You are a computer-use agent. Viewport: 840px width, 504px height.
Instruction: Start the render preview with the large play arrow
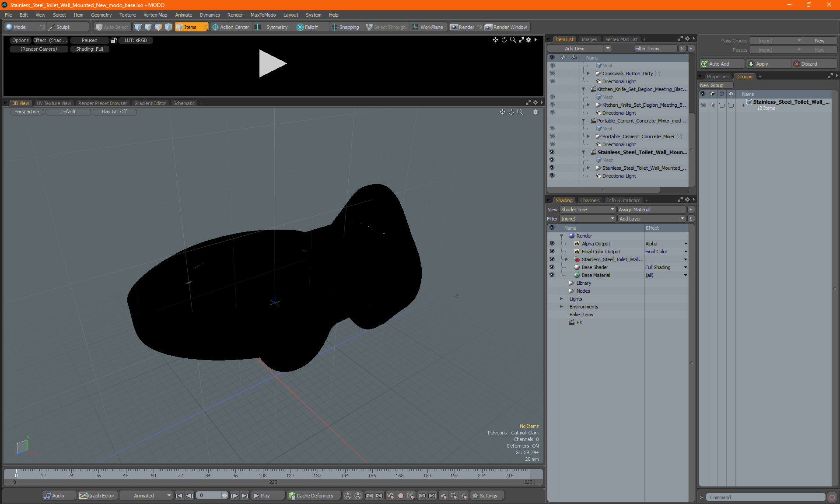click(273, 63)
